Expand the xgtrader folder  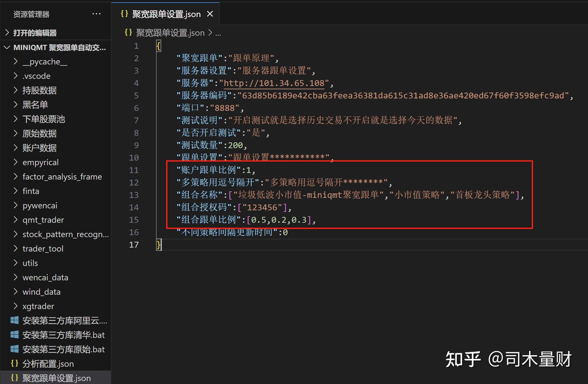[15, 306]
